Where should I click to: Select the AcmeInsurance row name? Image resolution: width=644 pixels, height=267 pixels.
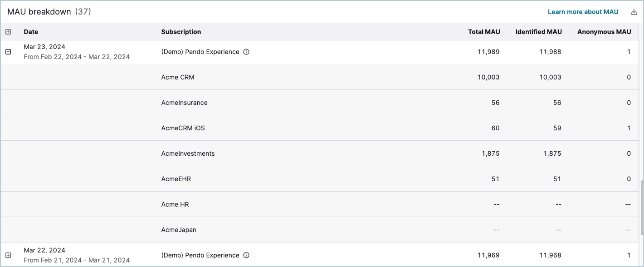tap(184, 103)
